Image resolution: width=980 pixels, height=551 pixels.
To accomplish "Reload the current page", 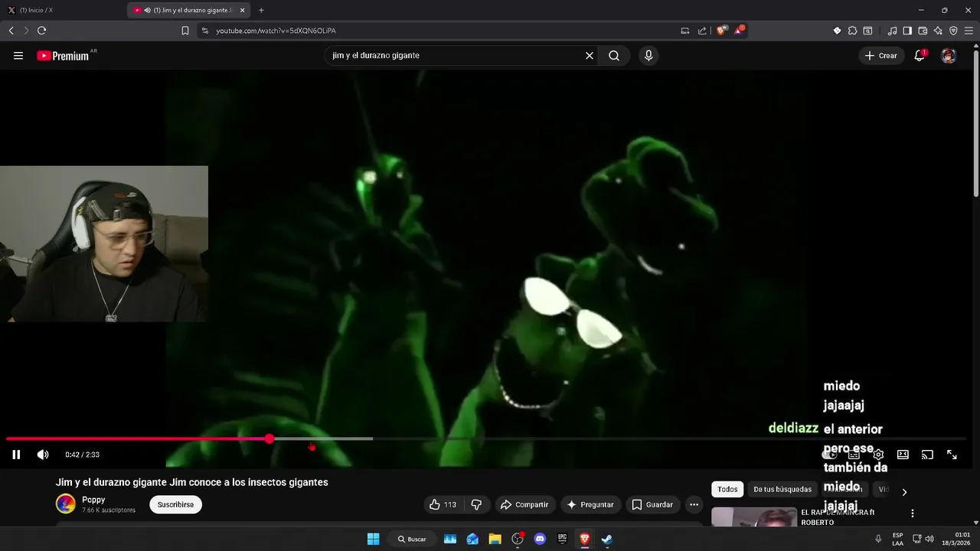I will tap(41, 31).
